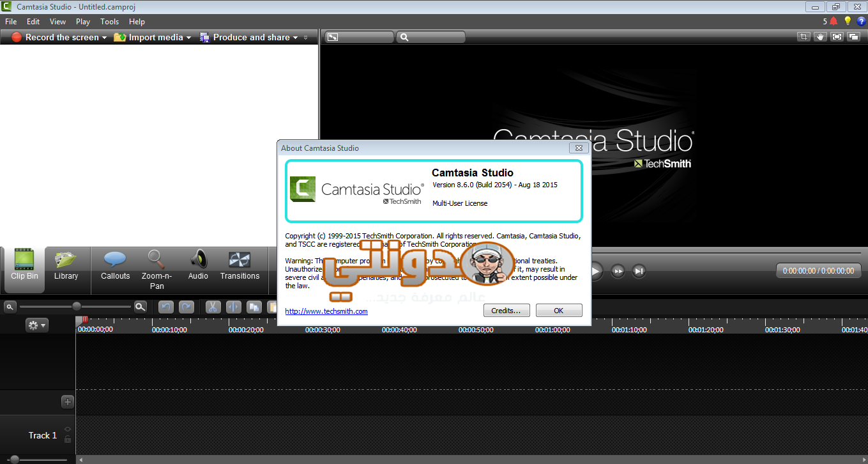
Task: Open the Edit menu
Action: click(x=33, y=22)
